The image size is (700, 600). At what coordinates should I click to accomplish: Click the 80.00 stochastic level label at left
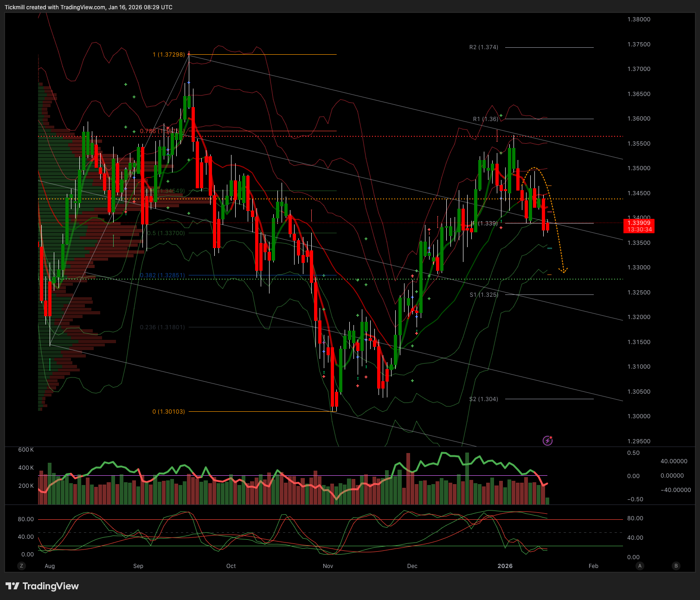point(26,519)
